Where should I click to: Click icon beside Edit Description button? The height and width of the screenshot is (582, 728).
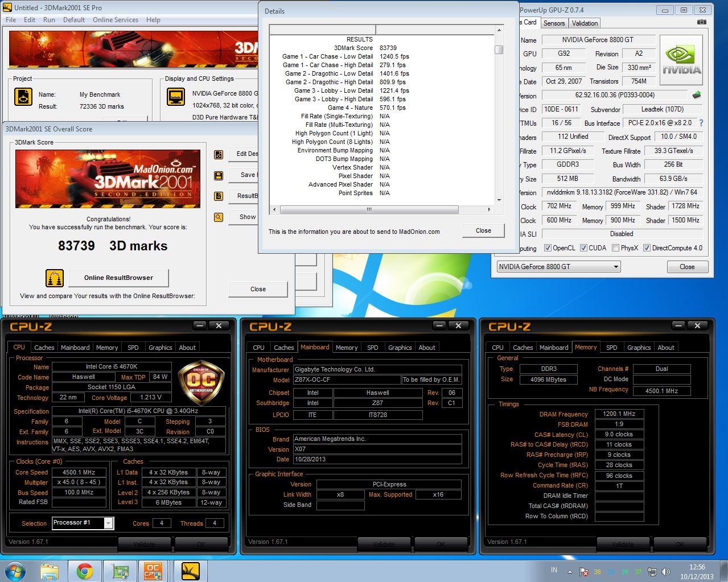pyautogui.click(x=219, y=155)
